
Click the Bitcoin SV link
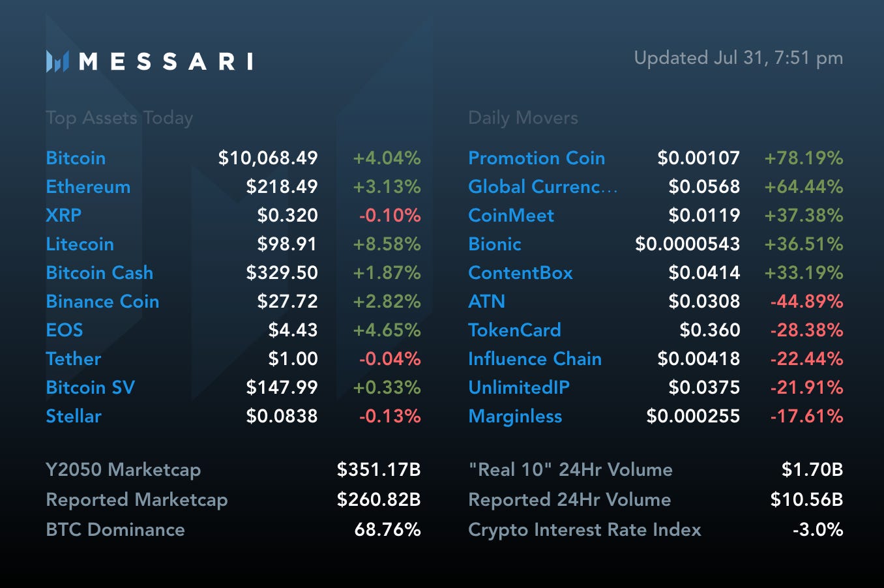[90, 388]
